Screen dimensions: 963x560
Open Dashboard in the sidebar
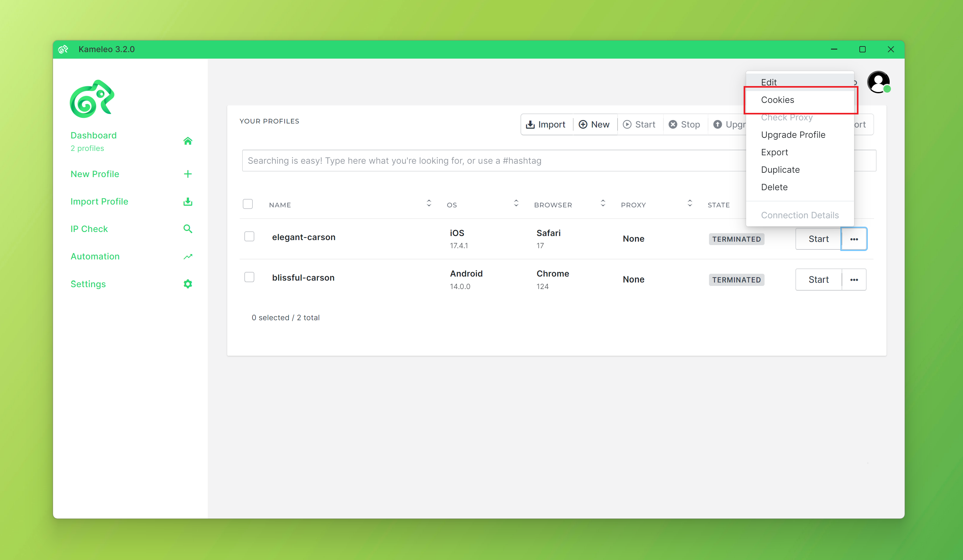coord(94,136)
